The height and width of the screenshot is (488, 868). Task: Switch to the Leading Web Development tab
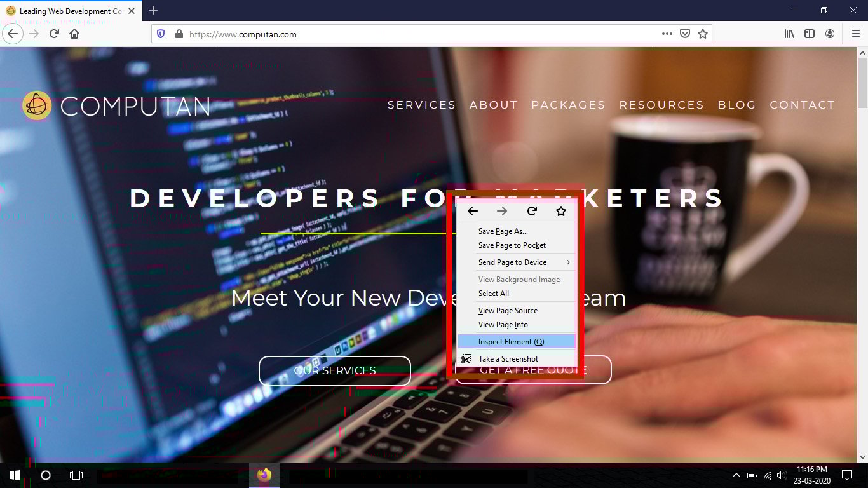pos(70,11)
